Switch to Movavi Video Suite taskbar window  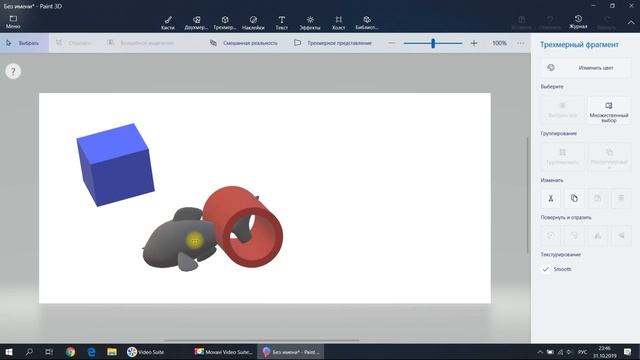coord(224,352)
